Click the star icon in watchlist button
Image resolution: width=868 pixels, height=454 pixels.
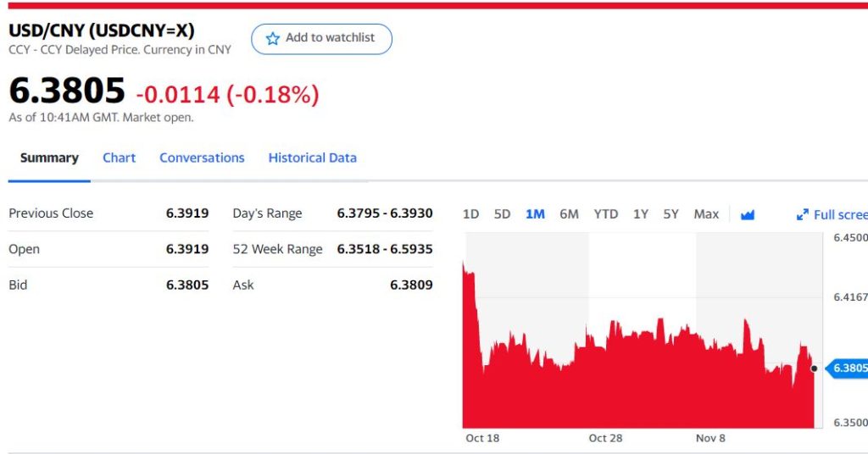click(272, 39)
